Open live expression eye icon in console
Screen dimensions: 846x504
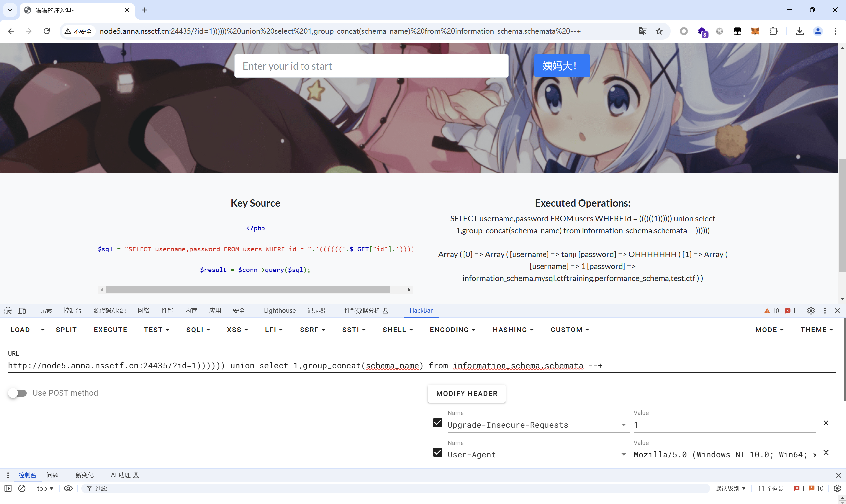(x=68, y=488)
